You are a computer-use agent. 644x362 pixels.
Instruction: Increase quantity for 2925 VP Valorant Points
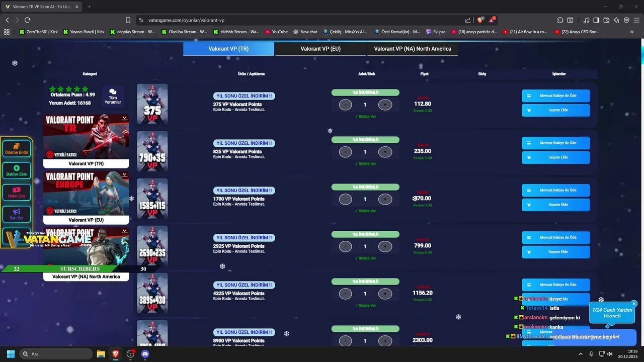coord(385,246)
